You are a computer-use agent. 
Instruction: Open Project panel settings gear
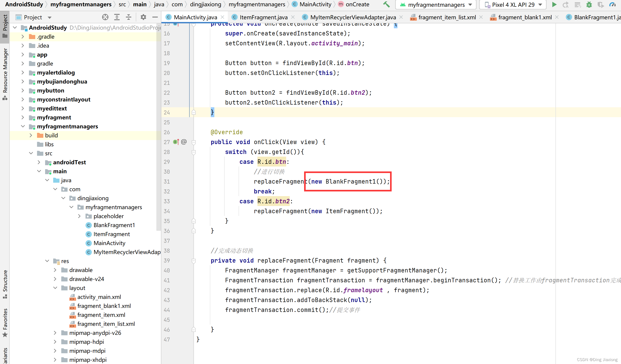[x=143, y=17]
